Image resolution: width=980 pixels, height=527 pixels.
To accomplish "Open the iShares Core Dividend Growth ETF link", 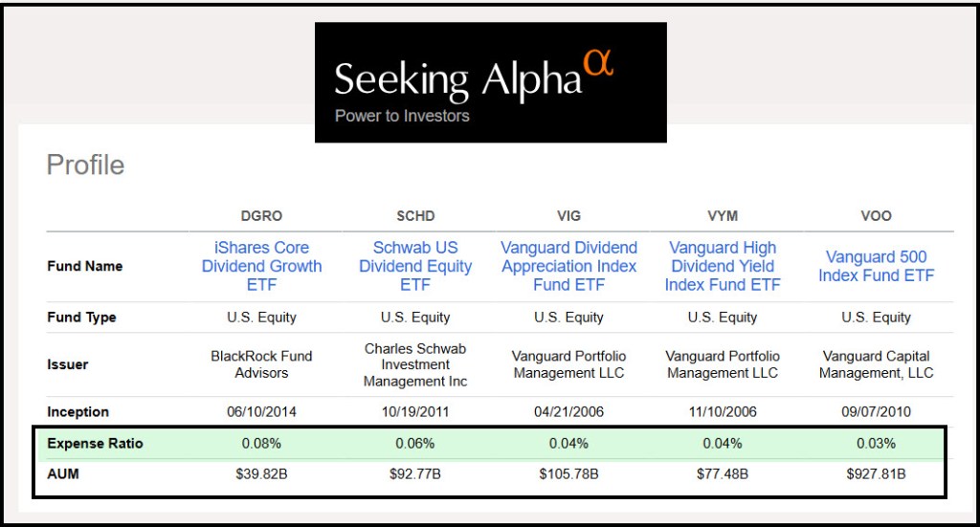I will point(261,266).
